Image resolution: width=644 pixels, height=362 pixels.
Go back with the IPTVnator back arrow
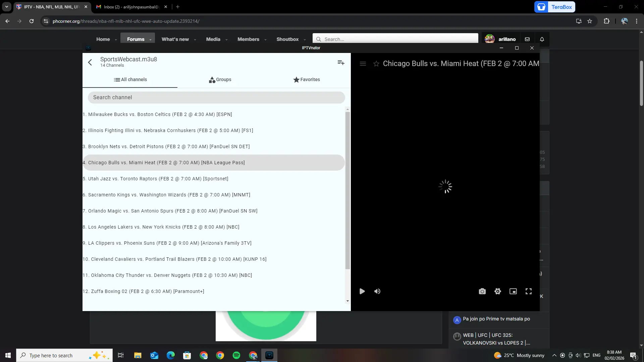tap(90, 62)
